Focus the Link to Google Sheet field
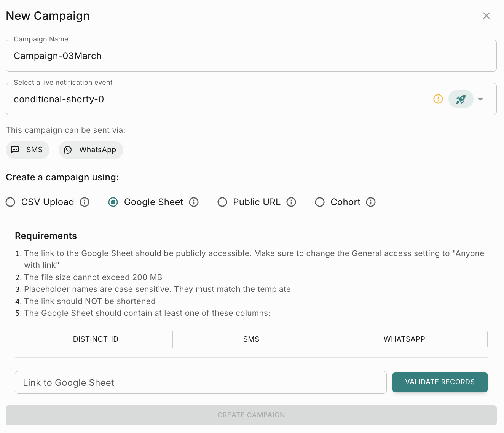The height and width of the screenshot is (433, 504). pos(201,383)
